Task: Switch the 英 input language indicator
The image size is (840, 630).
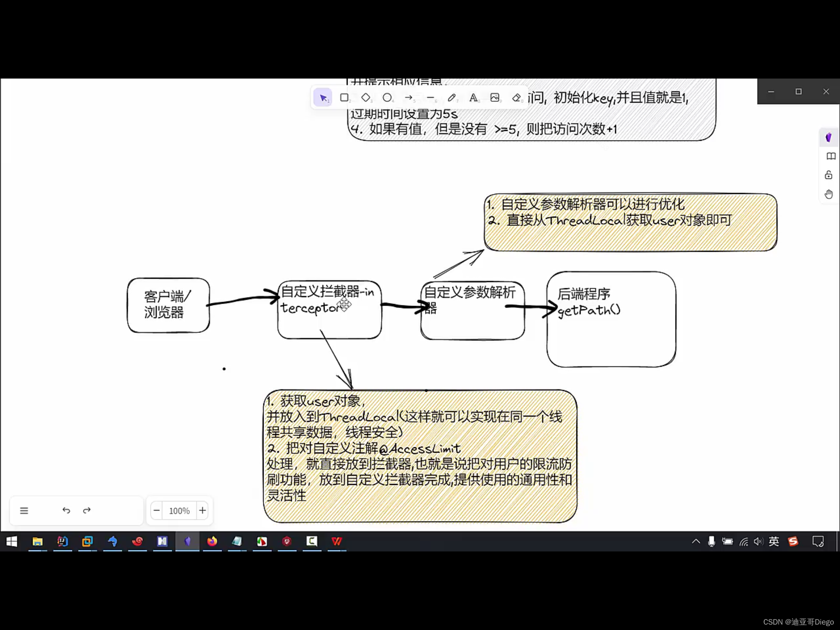Action: [774, 541]
